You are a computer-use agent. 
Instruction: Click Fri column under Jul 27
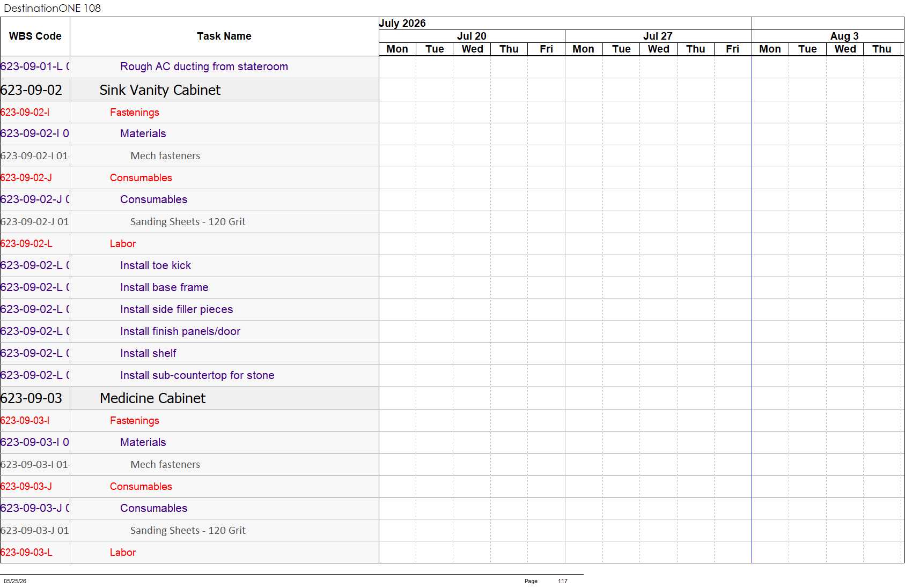click(733, 49)
